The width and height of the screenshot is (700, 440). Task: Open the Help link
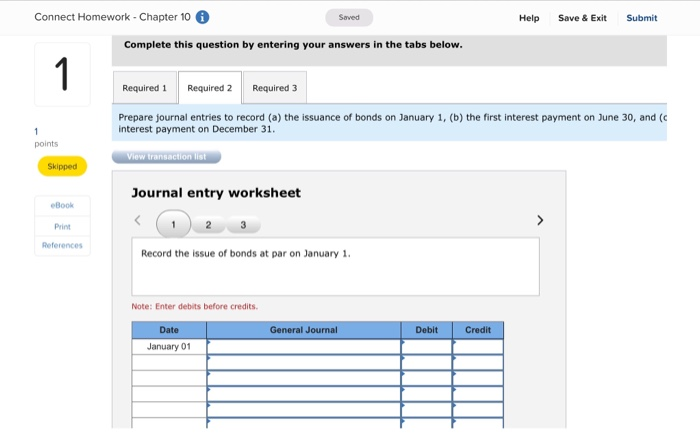[529, 18]
